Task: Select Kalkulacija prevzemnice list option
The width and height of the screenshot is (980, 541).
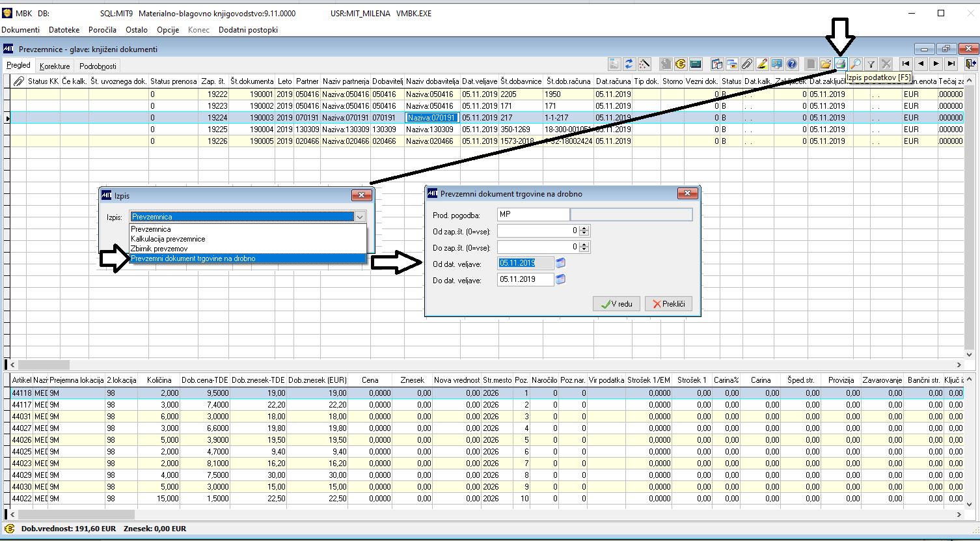Action: click(x=248, y=239)
